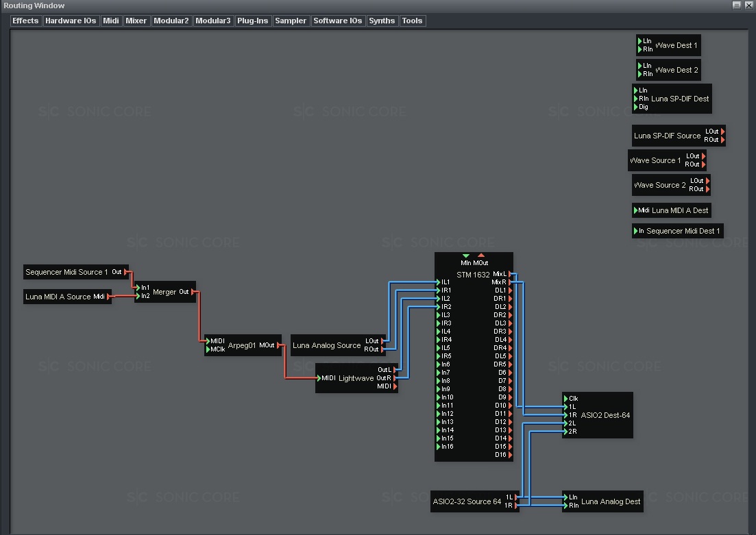Click the OutL port on Lightwave
This screenshot has height=535, width=756.
point(395,370)
